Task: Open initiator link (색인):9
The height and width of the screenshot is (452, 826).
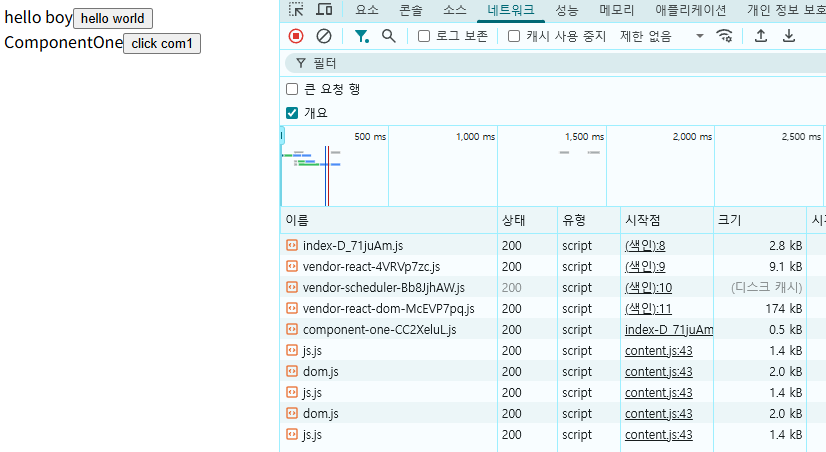Action: coord(645,267)
